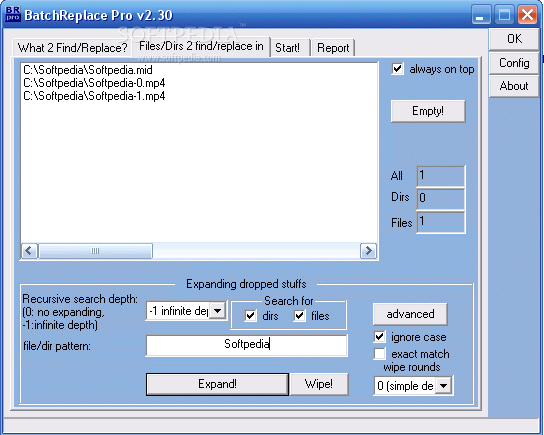The height and width of the screenshot is (435, 544).
Task: Select C:\Softpedia\Softpedia-0.mp4 list entry
Action: (94, 83)
